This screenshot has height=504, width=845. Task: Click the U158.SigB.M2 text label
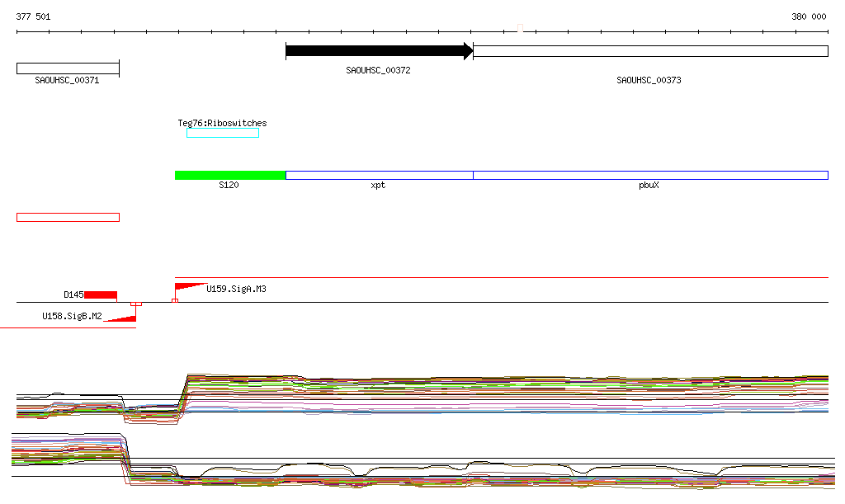tap(72, 316)
